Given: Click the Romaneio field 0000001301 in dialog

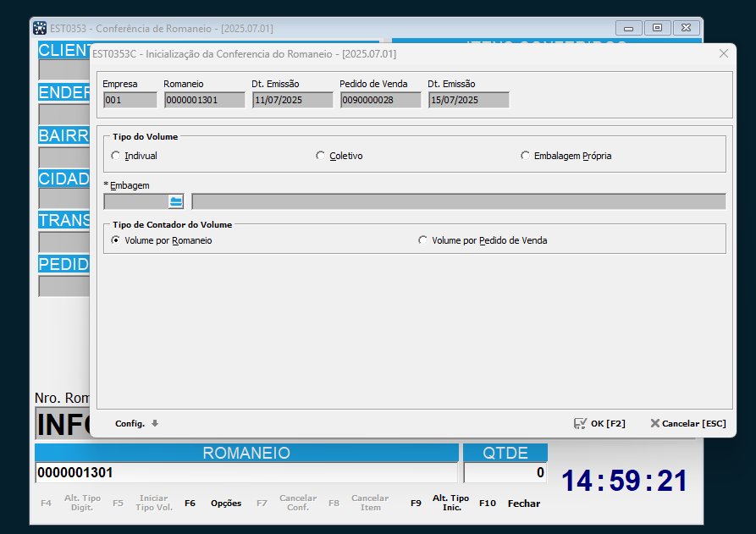Looking at the screenshot, I should coord(204,100).
